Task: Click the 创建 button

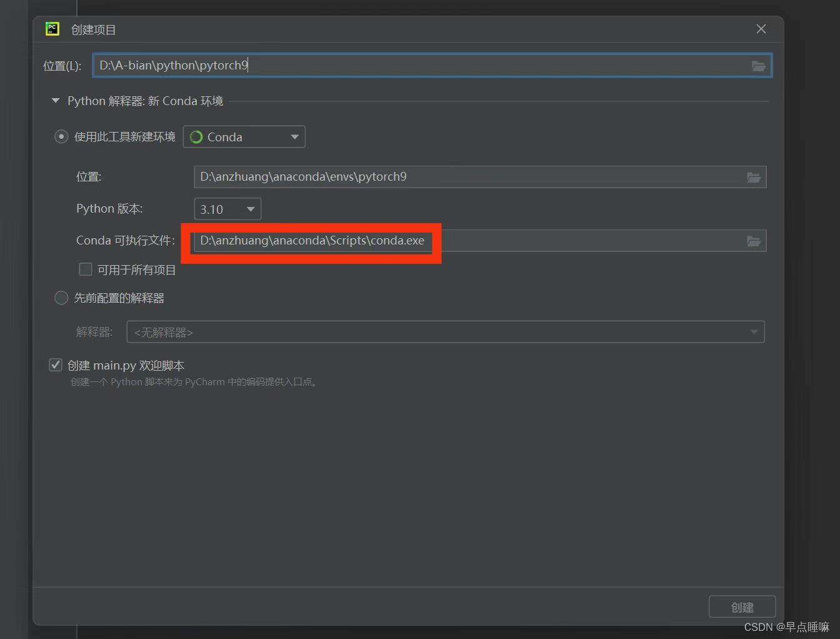Action: pos(742,607)
